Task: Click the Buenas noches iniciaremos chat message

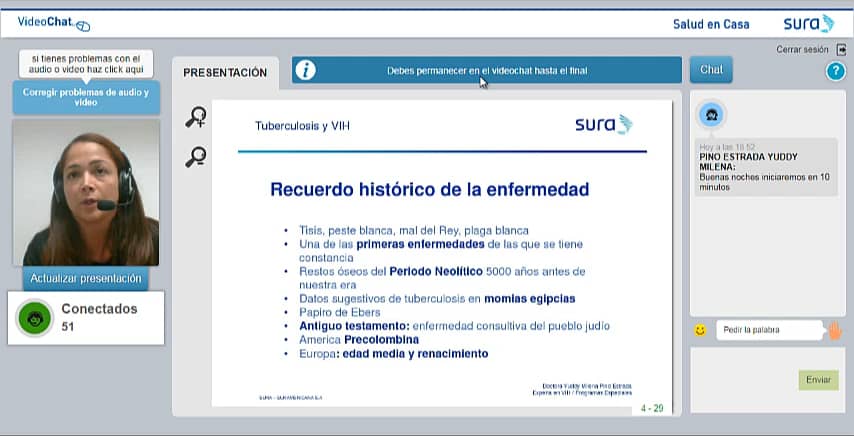Action: coord(765,182)
